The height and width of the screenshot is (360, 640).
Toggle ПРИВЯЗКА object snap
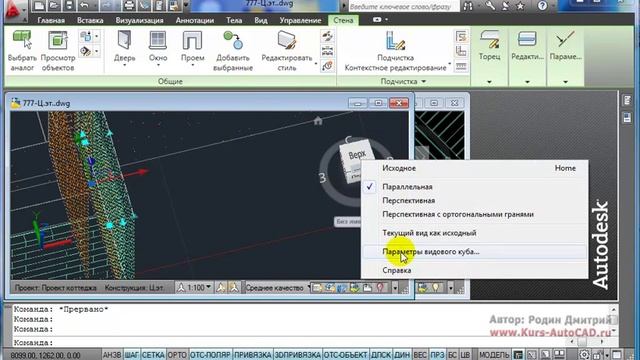[x=253, y=355]
